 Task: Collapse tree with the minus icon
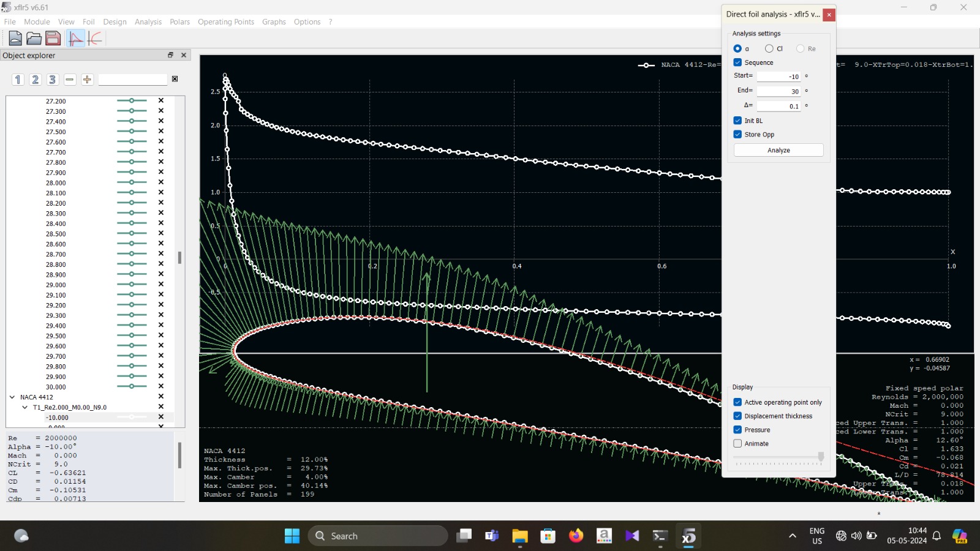coord(70,80)
